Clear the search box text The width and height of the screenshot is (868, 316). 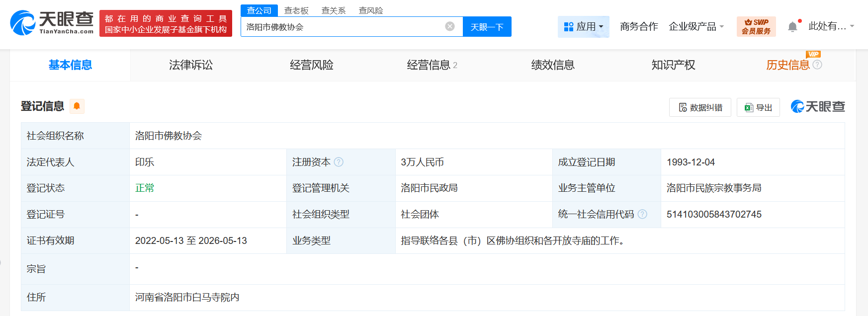(x=450, y=26)
